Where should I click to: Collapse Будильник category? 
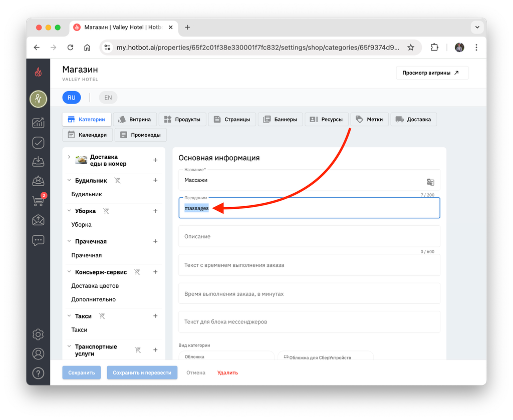[x=69, y=180]
